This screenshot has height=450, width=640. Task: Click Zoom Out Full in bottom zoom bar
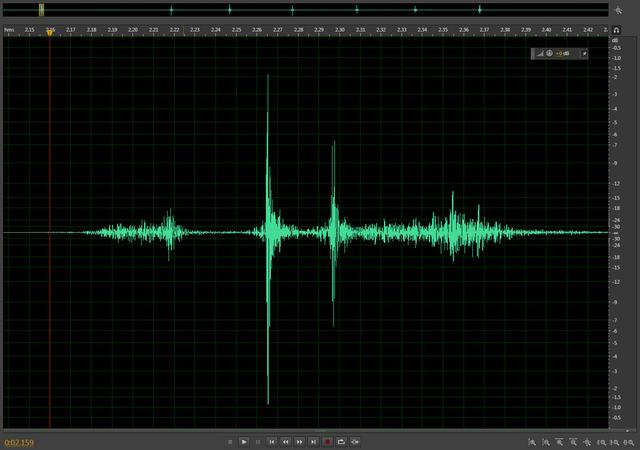587,442
